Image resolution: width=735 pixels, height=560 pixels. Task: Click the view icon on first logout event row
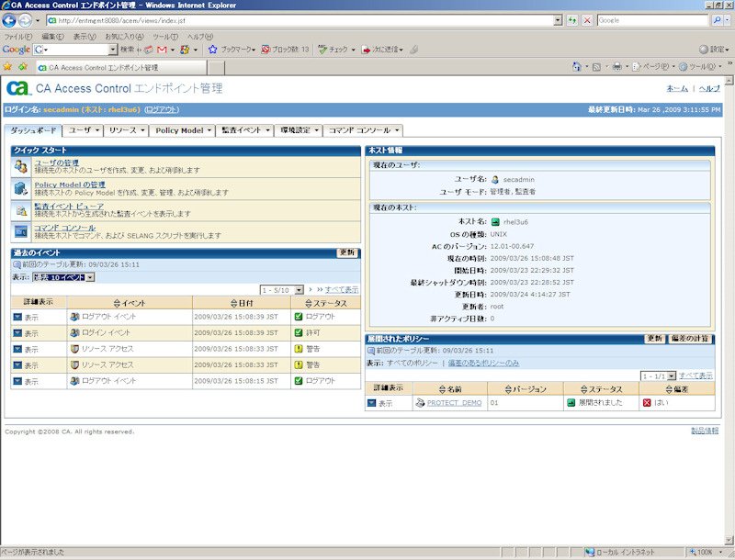point(17,317)
